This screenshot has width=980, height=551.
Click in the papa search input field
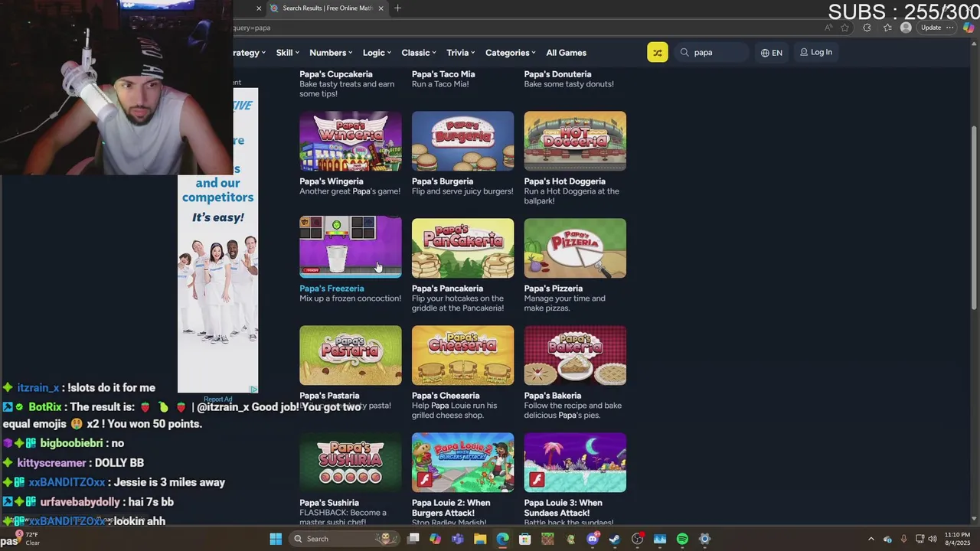712,53
